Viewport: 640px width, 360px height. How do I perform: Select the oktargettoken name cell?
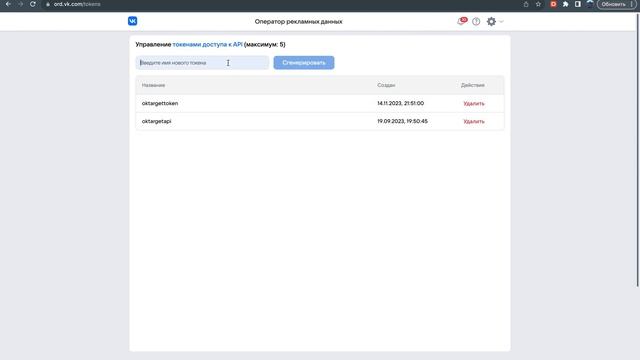[x=160, y=103]
